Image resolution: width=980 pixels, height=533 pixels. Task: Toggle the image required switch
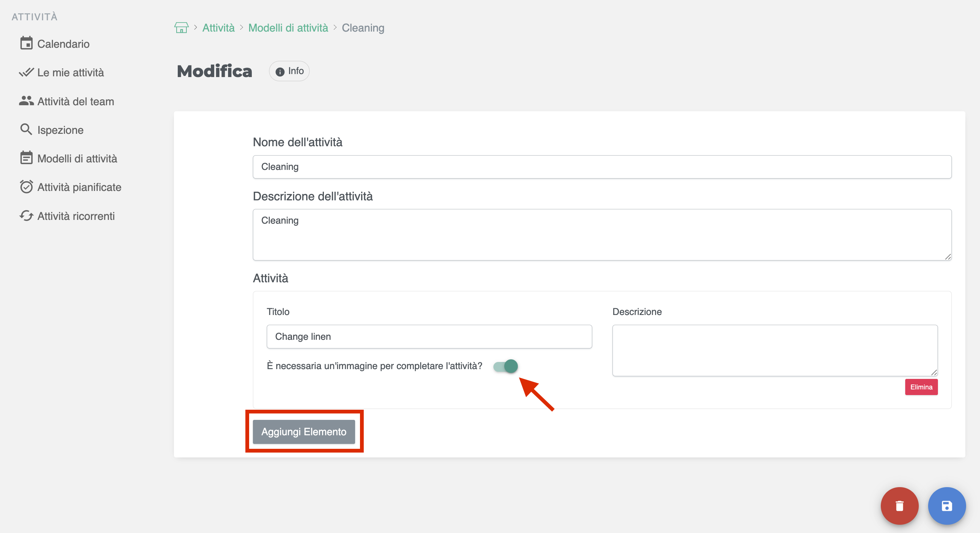pyautogui.click(x=506, y=366)
